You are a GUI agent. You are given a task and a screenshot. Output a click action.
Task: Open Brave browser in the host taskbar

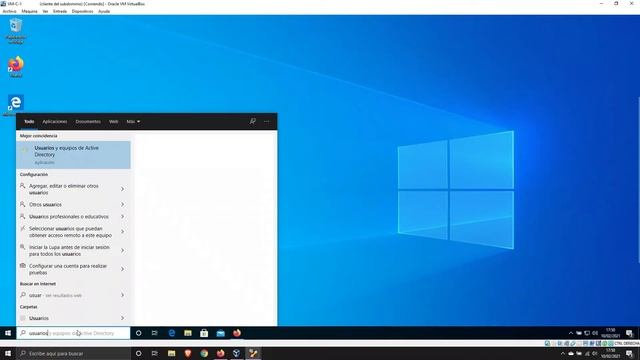pos(188,353)
